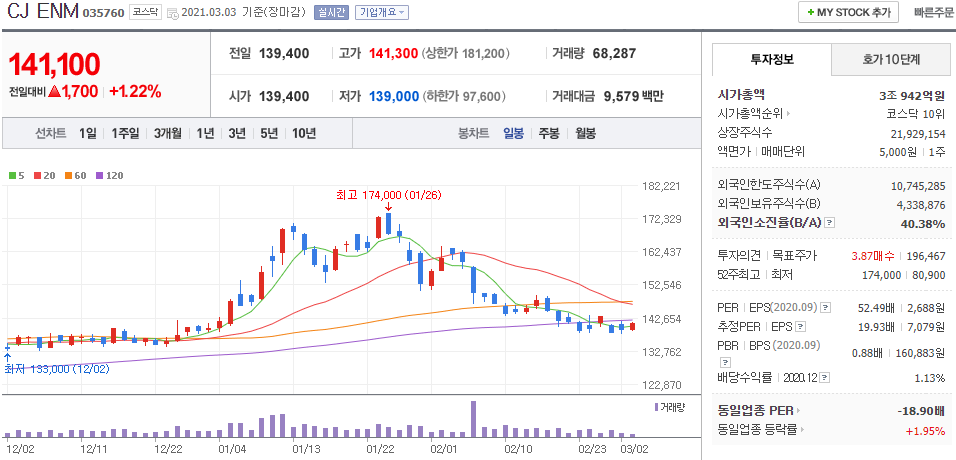956x460 pixels.
Task: Click the 시가총액 value 3조 942억원
Action: (x=912, y=95)
